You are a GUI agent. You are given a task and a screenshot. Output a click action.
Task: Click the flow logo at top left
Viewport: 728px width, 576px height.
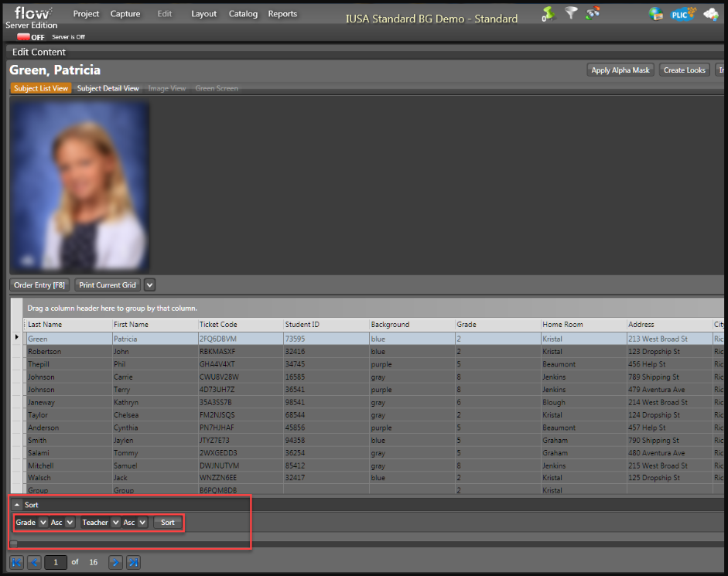coord(32,12)
